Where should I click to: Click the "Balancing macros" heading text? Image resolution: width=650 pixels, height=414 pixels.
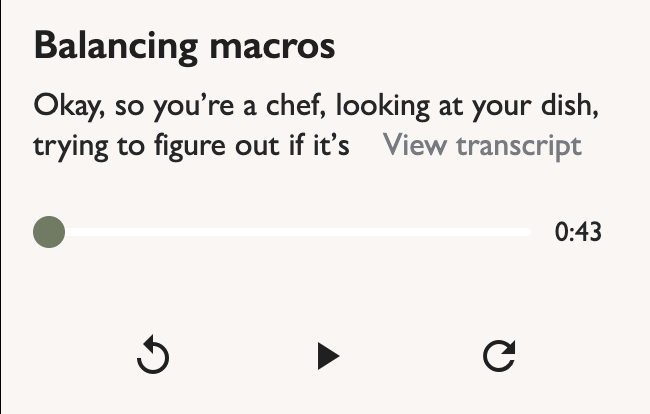click(184, 46)
